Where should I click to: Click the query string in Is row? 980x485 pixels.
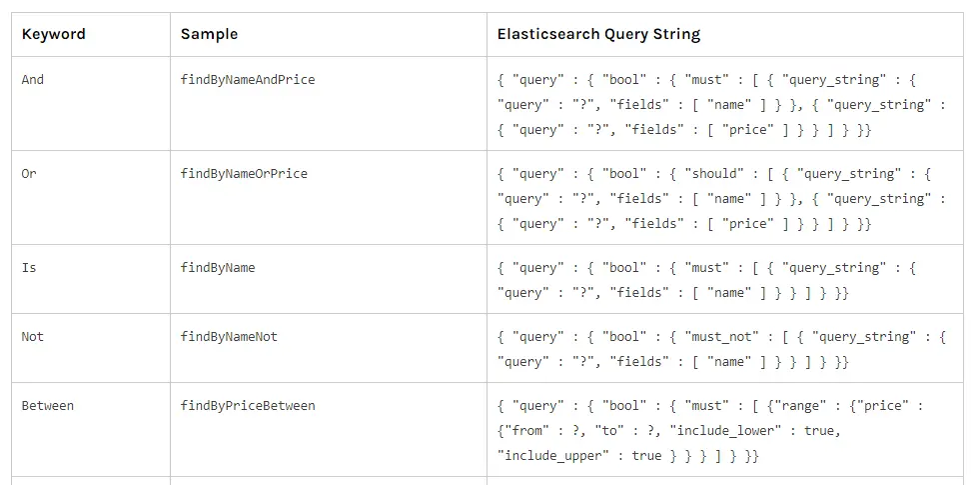pos(706,280)
